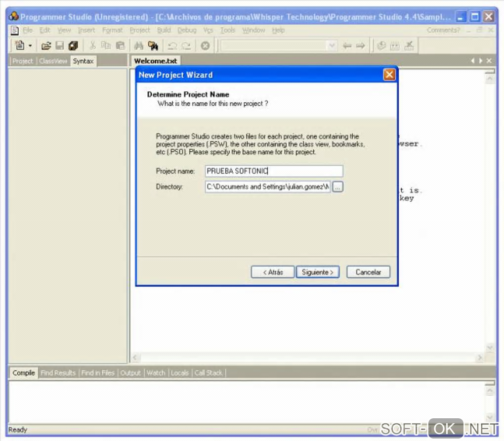Image resolution: width=504 pixels, height=441 pixels.
Task: Click the Comments? link in menu bar
Action: click(x=443, y=30)
